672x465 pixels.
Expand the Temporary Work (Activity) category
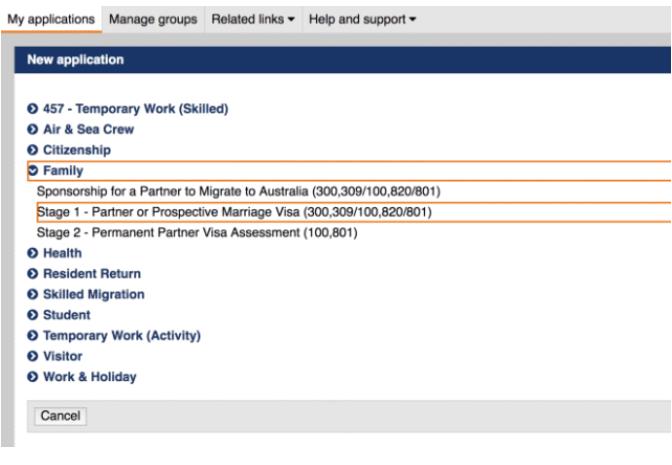tap(122, 335)
